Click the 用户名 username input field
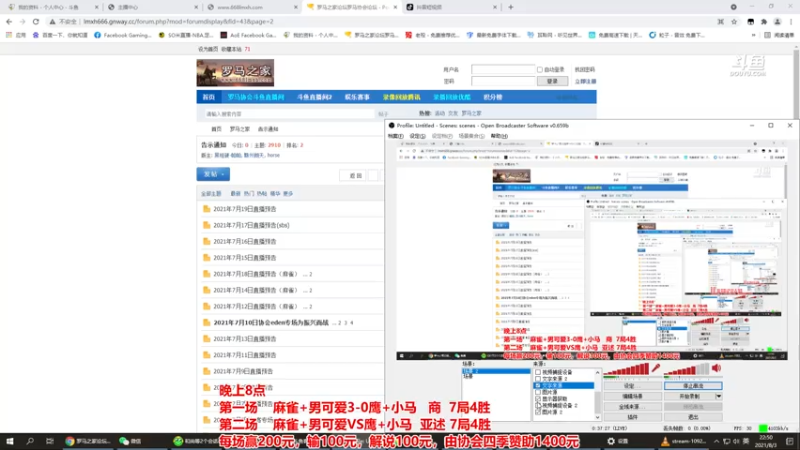This screenshot has width=800, height=450. [503, 69]
